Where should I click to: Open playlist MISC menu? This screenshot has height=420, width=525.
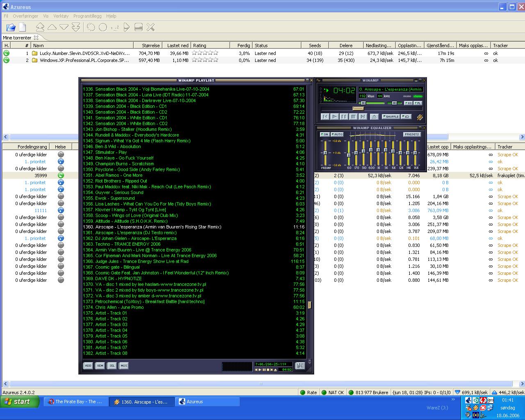pos(123,365)
